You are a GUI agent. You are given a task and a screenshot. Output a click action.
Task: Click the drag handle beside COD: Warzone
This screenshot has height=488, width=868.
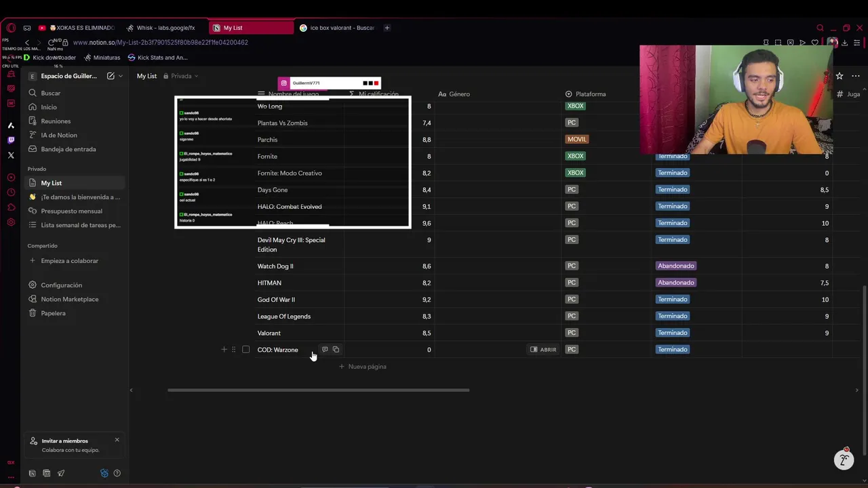233,350
